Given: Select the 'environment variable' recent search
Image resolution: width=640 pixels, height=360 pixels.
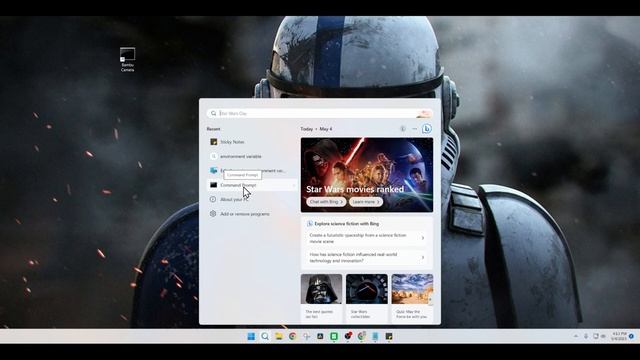Looking at the screenshot, I should (252, 156).
